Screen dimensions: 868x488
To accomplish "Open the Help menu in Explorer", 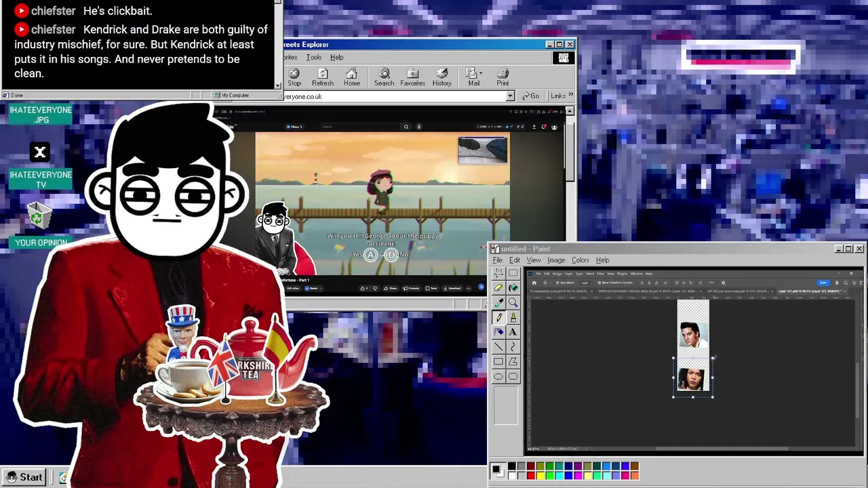I will [x=336, y=58].
